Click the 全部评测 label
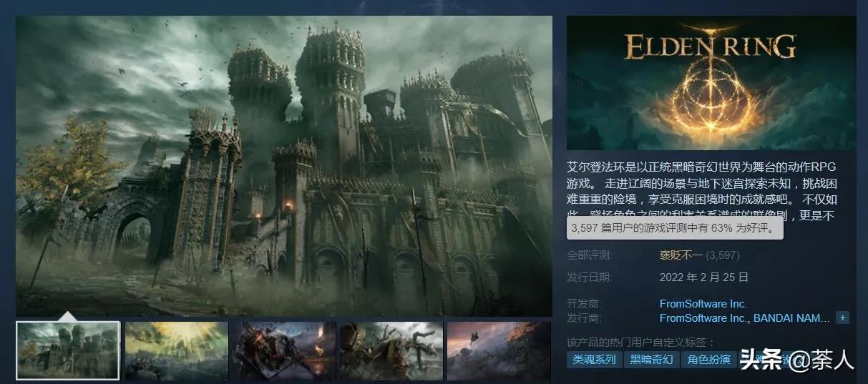The height and width of the screenshot is (384, 868). pos(590,255)
